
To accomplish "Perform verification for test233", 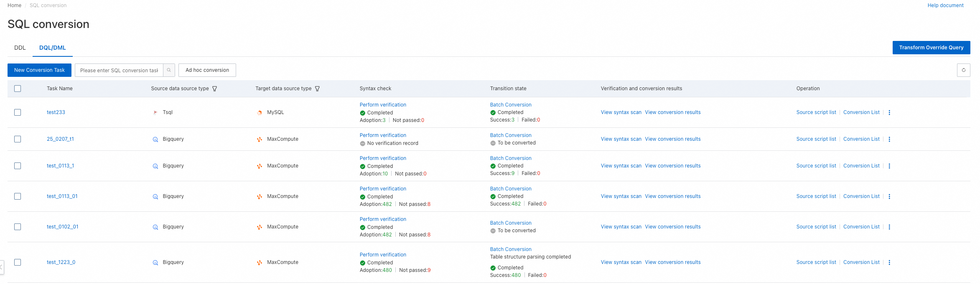I will [x=383, y=105].
